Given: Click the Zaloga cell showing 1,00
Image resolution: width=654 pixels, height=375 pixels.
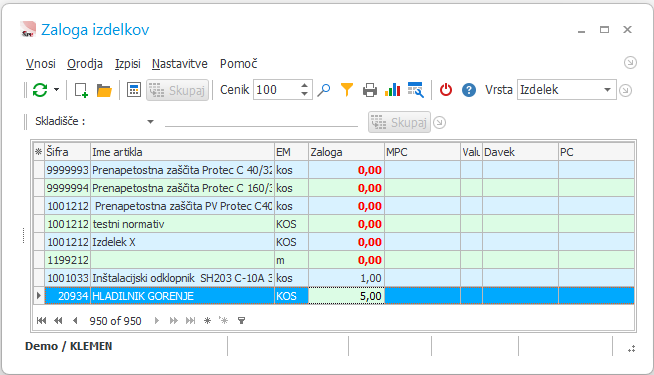Looking at the screenshot, I should [346, 278].
